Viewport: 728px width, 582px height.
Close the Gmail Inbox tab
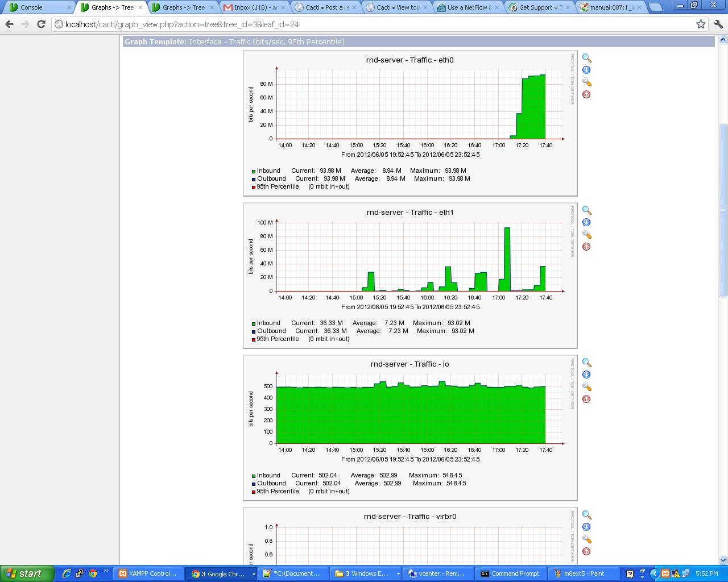pyautogui.click(x=283, y=7)
